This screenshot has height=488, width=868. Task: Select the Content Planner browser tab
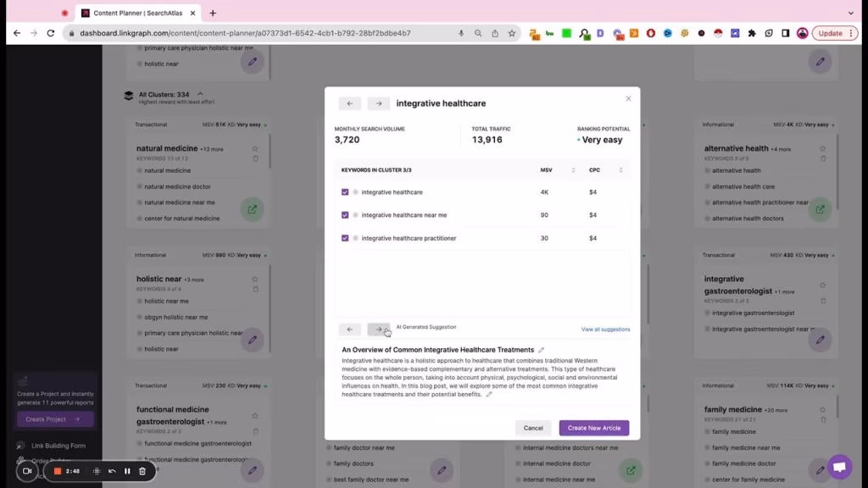click(x=138, y=13)
